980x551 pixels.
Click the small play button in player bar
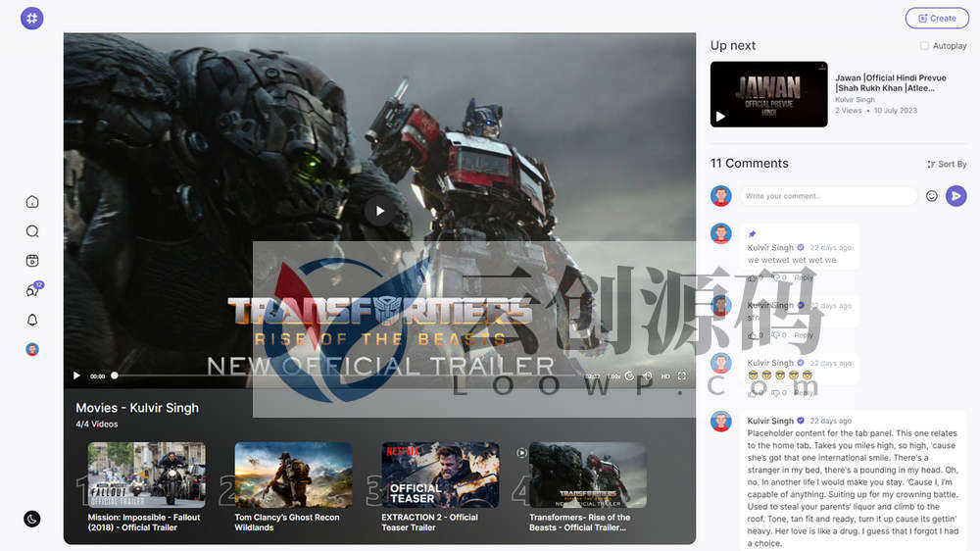coord(76,376)
